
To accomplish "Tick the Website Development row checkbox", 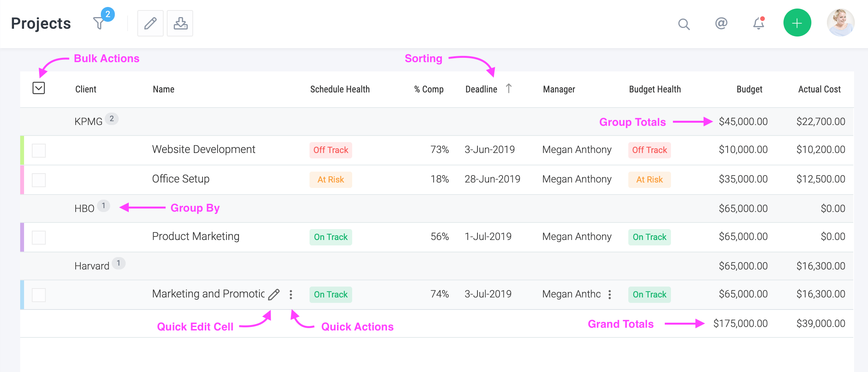I will tap(39, 150).
